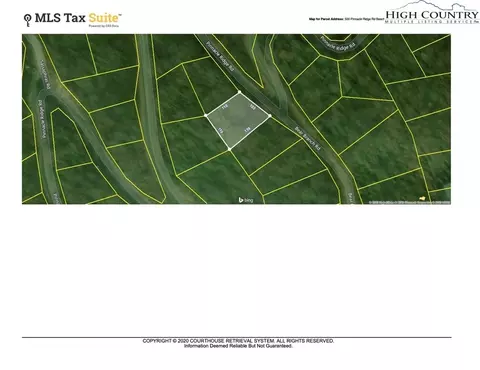Click the Bing logo on the map
This screenshot has width=480, height=370.
point(246,200)
